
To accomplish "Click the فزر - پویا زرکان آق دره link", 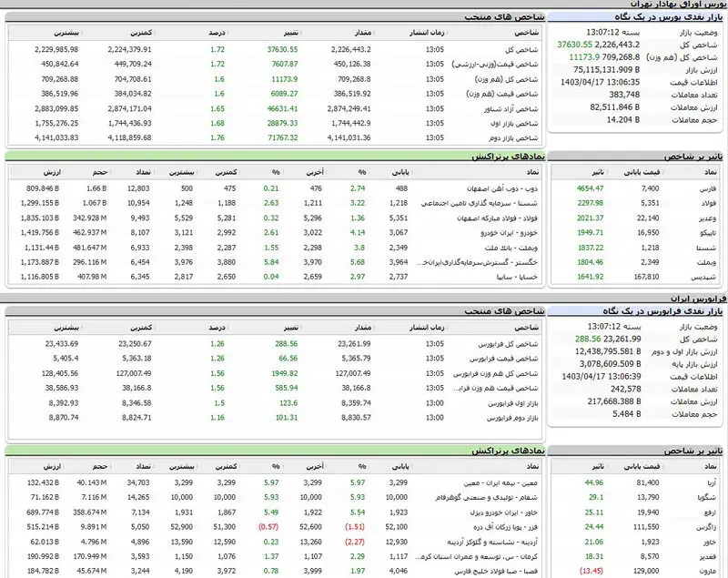I will [505, 527].
